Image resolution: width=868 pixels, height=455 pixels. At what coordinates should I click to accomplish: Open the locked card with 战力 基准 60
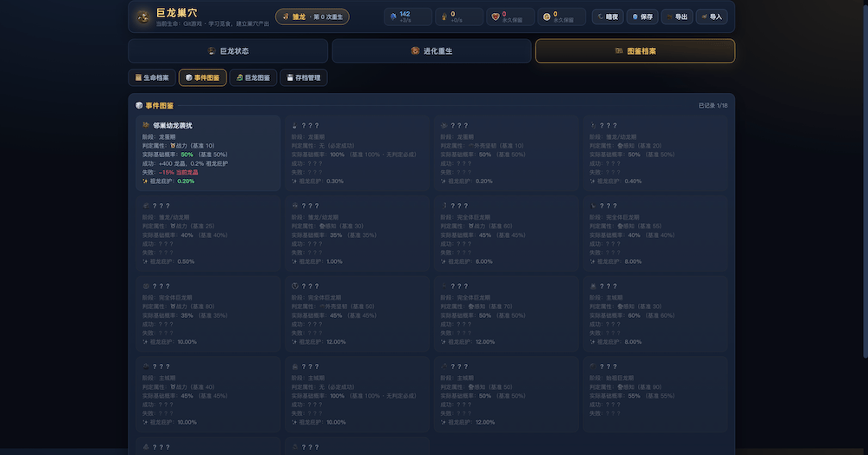[x=507, y=233]
